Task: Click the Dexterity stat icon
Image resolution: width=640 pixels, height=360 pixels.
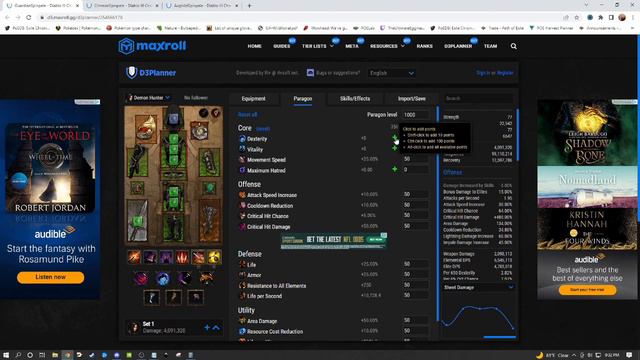Action: [x=242, y=139]
